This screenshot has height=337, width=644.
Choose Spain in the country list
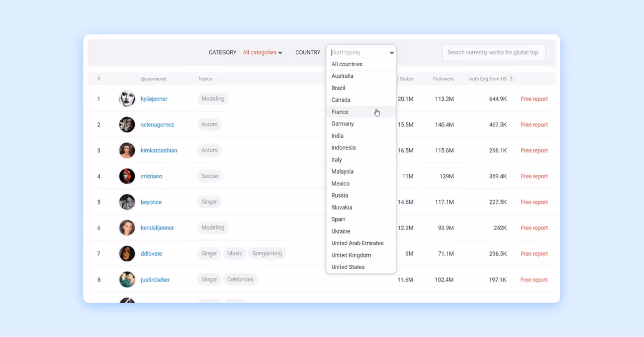[x=361, y=219]
